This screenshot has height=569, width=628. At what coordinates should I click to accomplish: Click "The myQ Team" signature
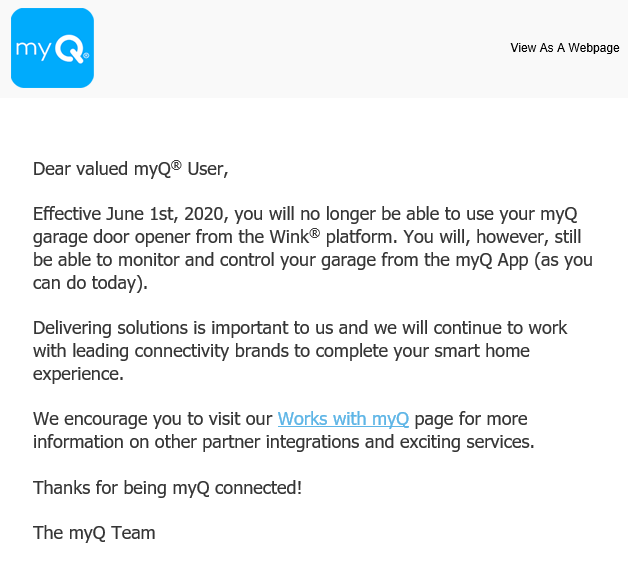pos(94,533)
